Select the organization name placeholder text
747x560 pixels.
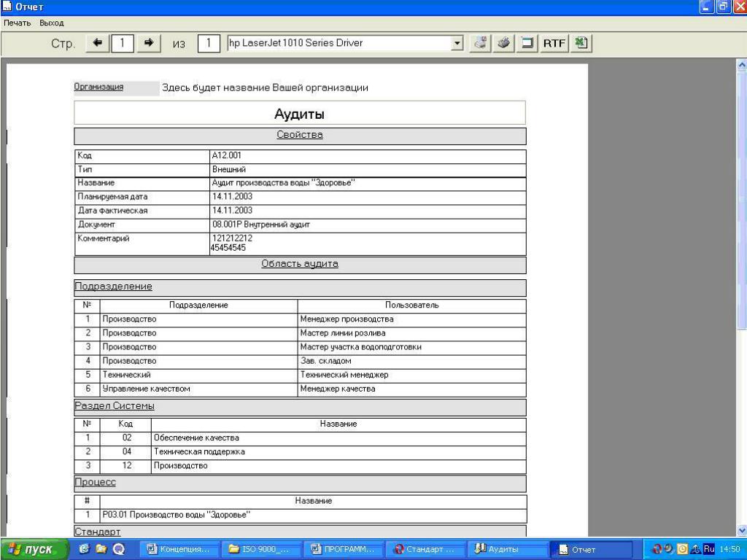[265, 87]
